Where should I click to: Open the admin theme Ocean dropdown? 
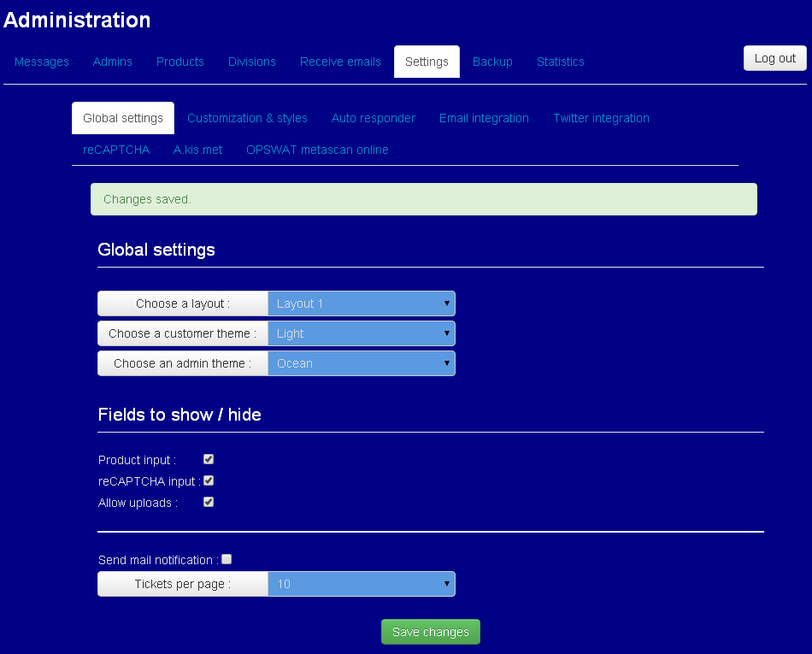coord(362,363)
